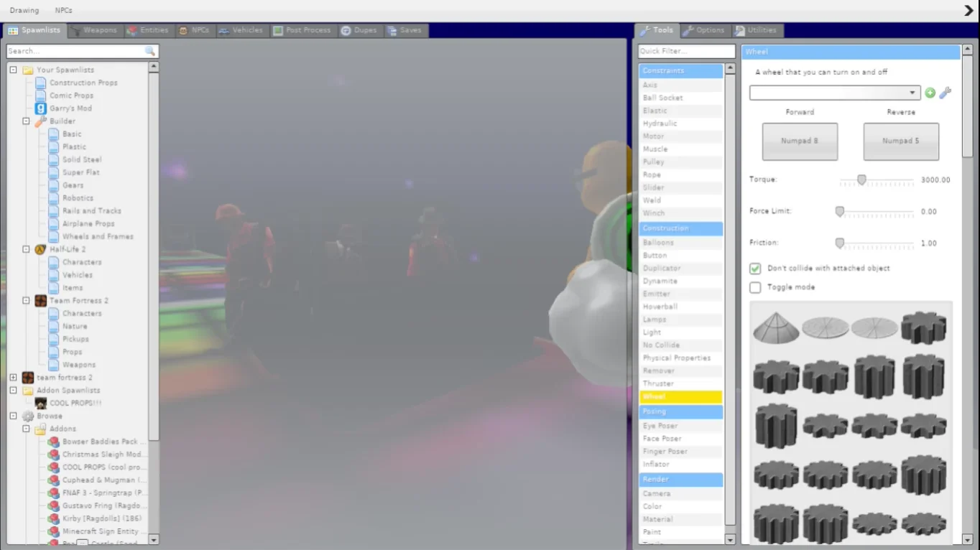The image size is (980, 550).
Task: Click the Browse gear icon
Action: click(28, 416)
